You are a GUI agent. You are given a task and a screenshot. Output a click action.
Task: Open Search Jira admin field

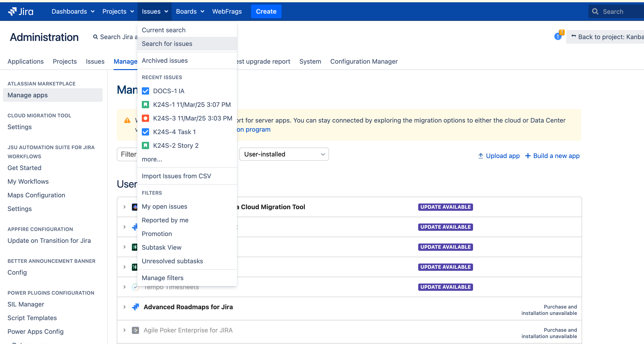115,37
